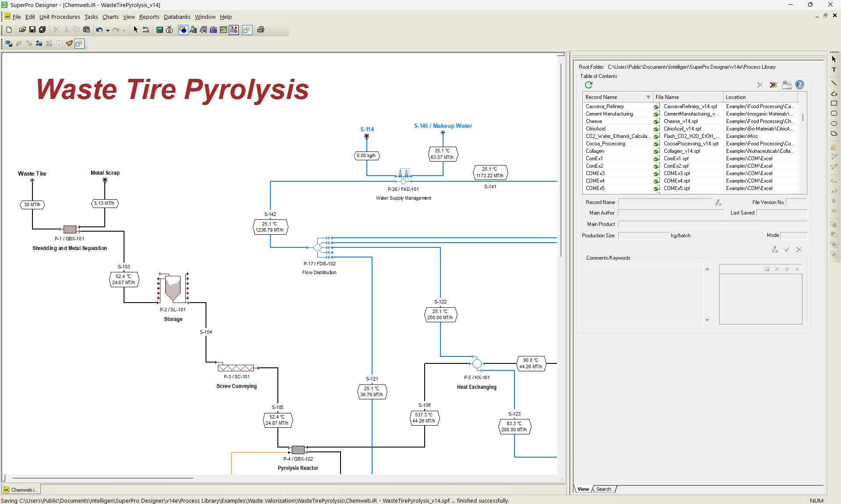Toggle the shapes drawing mode toolbar button
The image size is (841, 504).
(x=183, y=30)
